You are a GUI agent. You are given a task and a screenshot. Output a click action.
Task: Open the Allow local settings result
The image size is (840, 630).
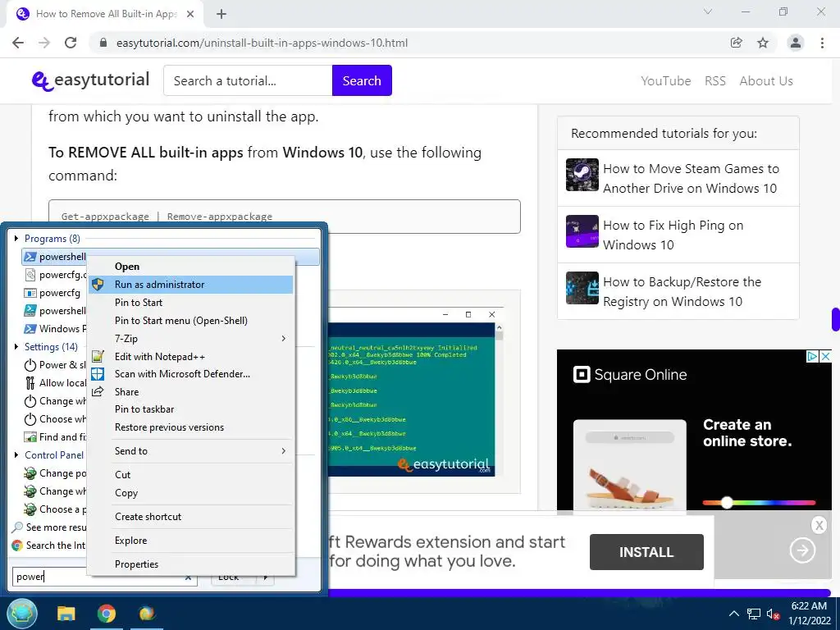(x=55, y=383)
